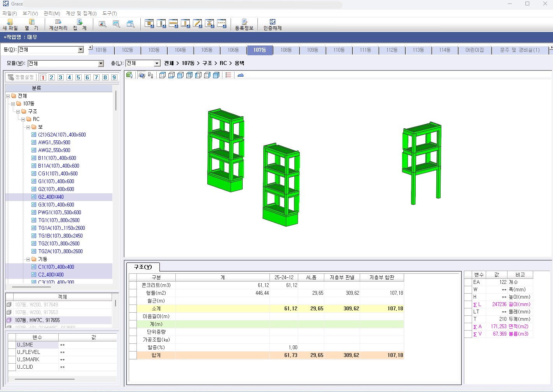Screen dimensions: 553x392
Task: Open the I-shaped section element input icon
Action: pos(210,24)
